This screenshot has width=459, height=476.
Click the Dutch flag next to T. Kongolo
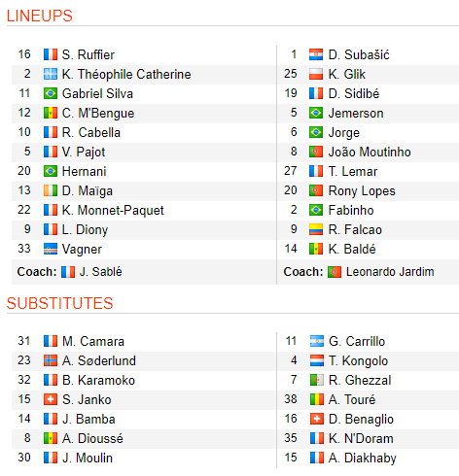[x=317, y=360]
